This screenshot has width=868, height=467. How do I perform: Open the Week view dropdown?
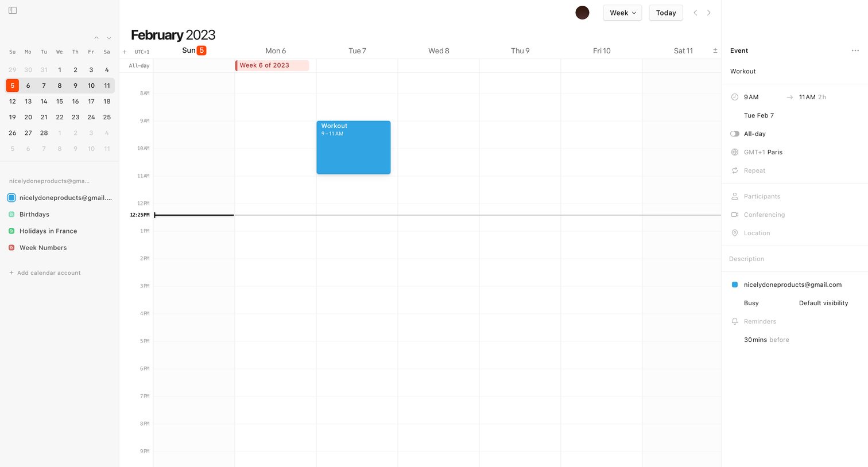pyautogui.click(x=622, y=13)
